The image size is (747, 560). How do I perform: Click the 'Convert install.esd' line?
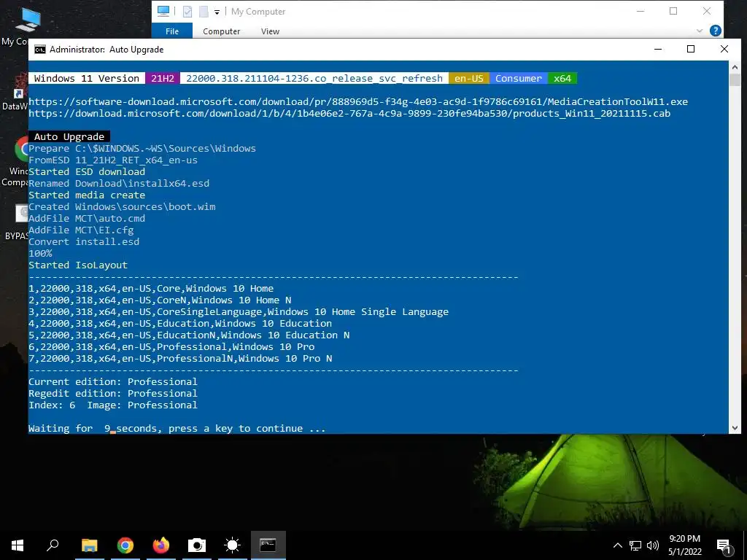click(84, 241)
